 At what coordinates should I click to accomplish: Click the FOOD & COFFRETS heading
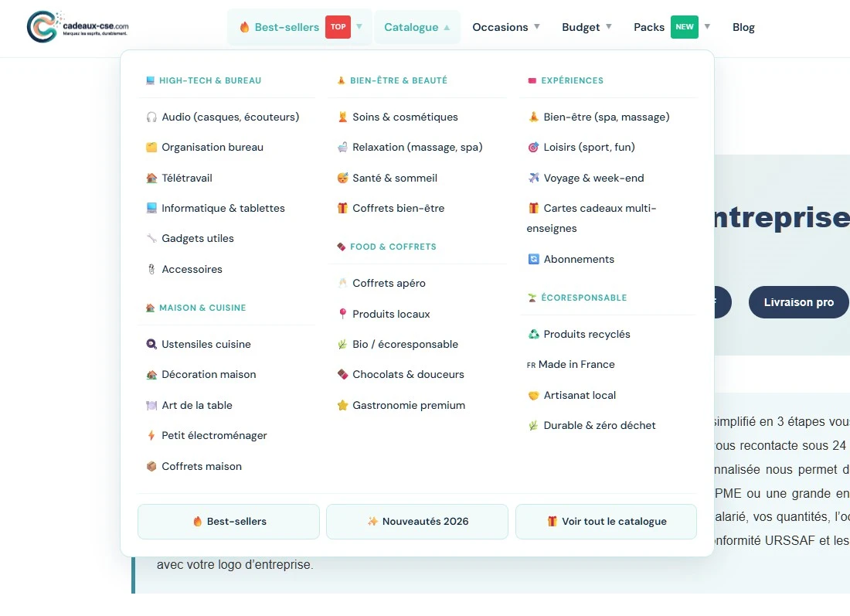[x=393, y=247]
